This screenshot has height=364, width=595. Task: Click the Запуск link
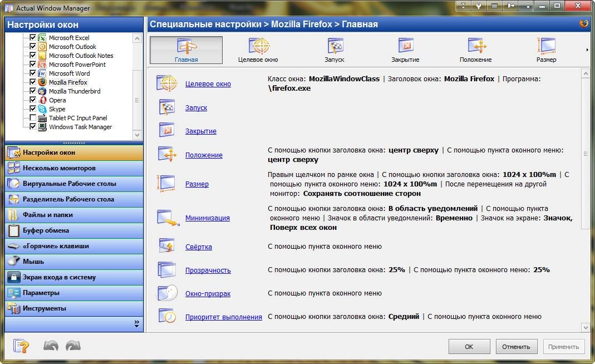(x=196, y=108)
